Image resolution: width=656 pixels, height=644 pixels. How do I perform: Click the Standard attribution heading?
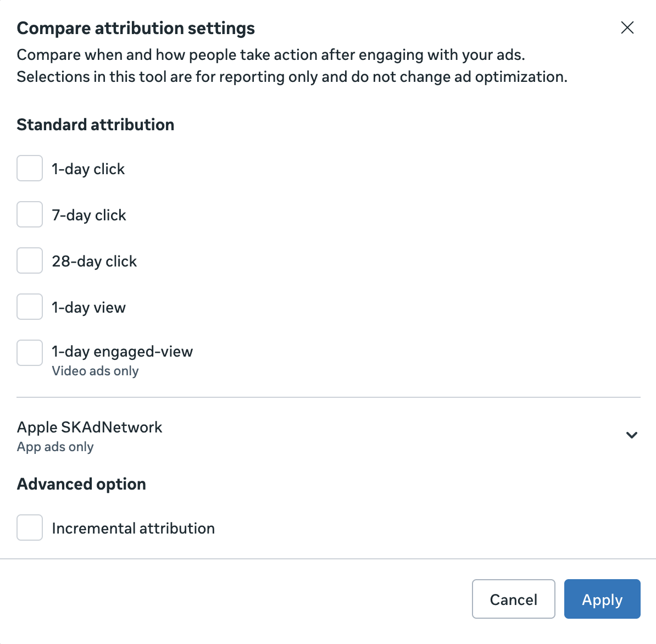point(96,125)
